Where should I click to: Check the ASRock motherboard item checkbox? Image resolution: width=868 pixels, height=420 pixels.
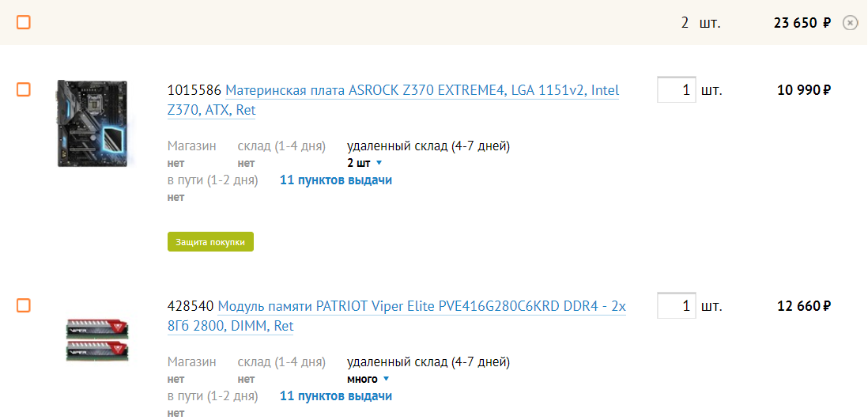pos(24,89)
